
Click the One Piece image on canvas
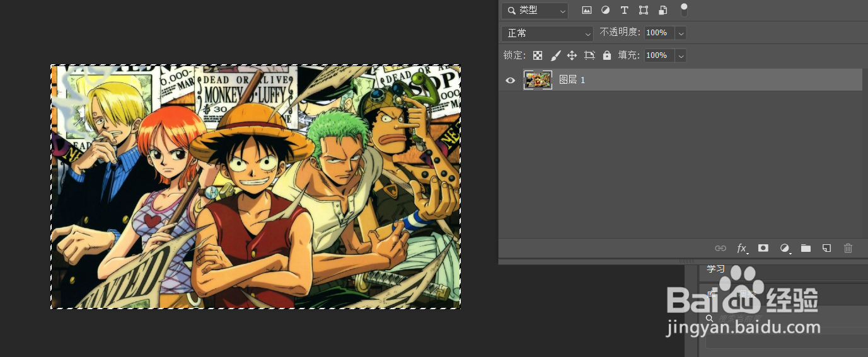coord(255,187)
